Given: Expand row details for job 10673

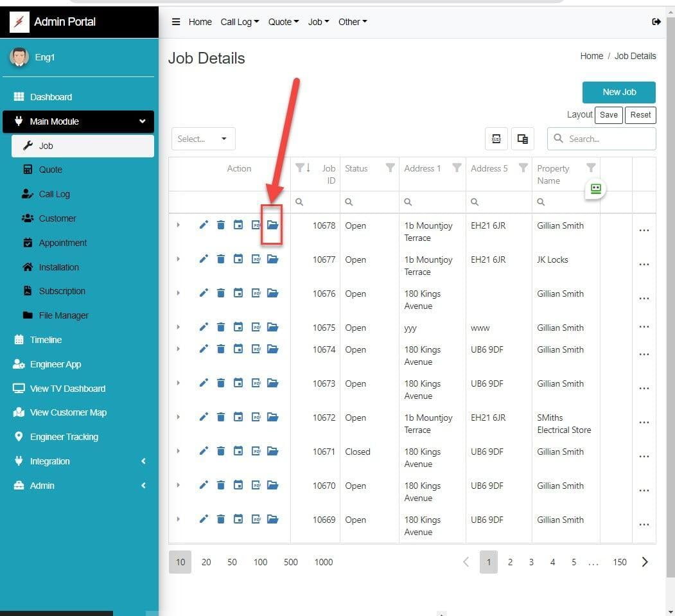Looking at the screenshot, I should click(x=179, y=383).
